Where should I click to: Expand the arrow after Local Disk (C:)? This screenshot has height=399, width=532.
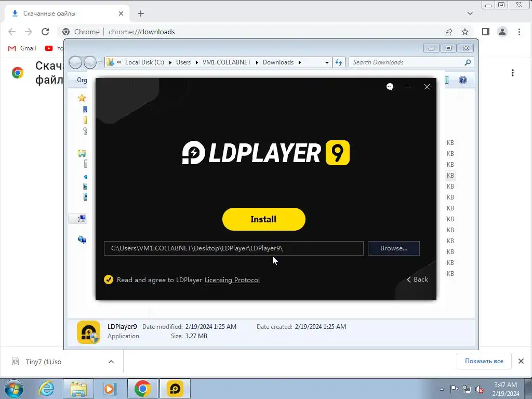point(170,62)
